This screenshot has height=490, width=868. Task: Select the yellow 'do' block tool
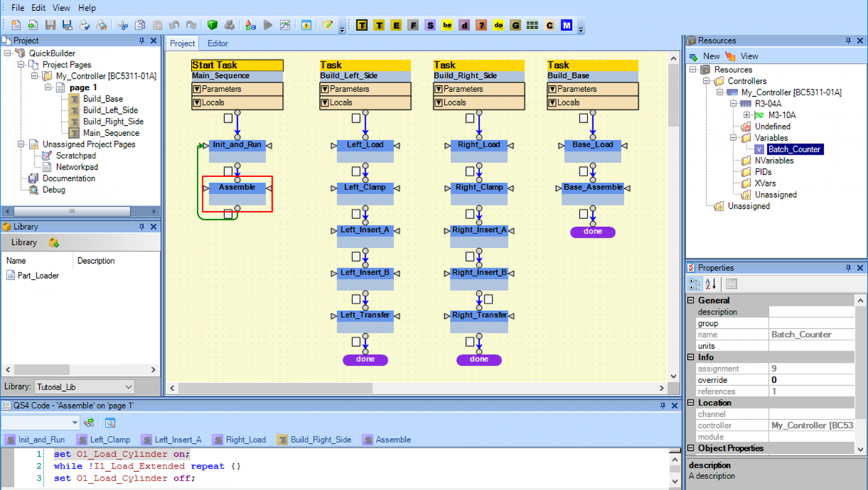[498, 25]
